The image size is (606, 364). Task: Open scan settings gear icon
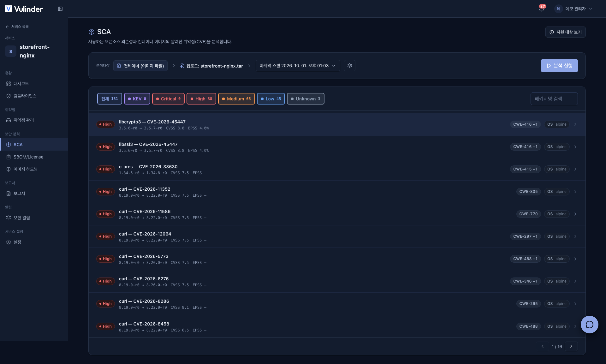click(350, 66)
